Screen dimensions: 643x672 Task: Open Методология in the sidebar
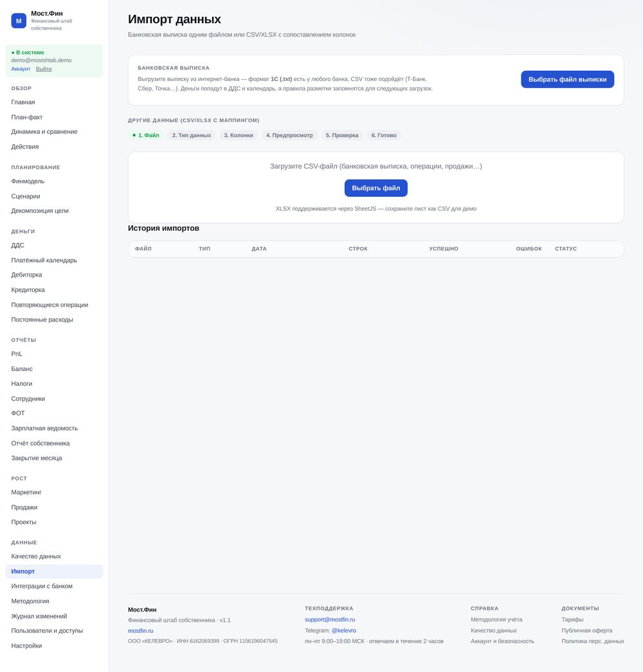click(55, 601)
